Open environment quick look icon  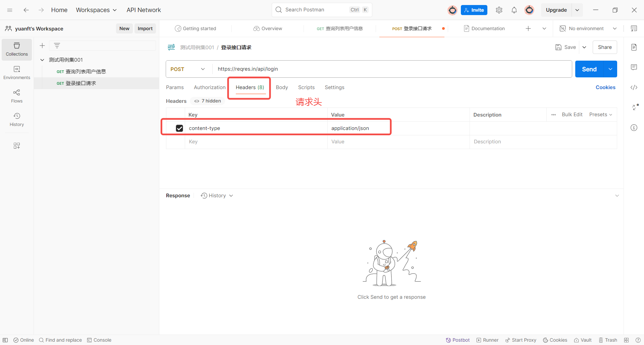(x=634, y=28)
